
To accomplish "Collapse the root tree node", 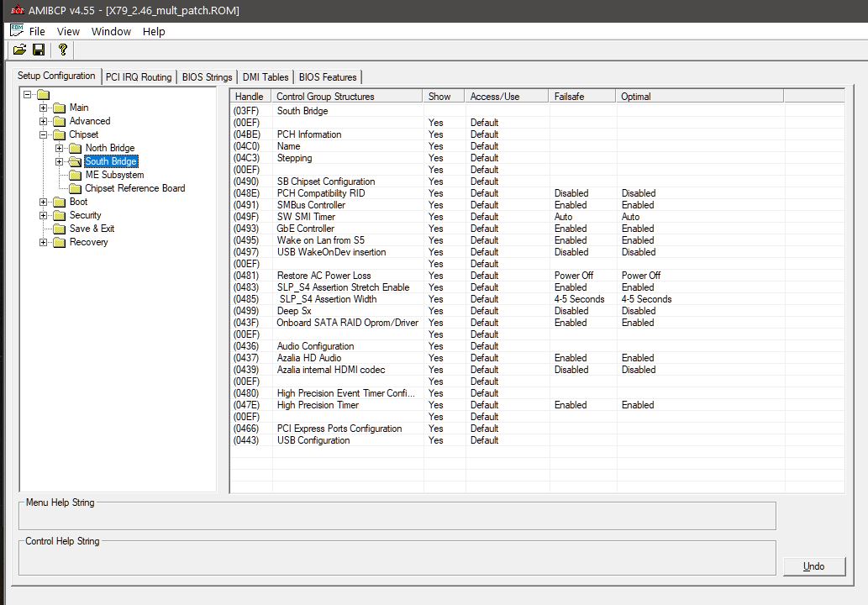I will 27,95.
